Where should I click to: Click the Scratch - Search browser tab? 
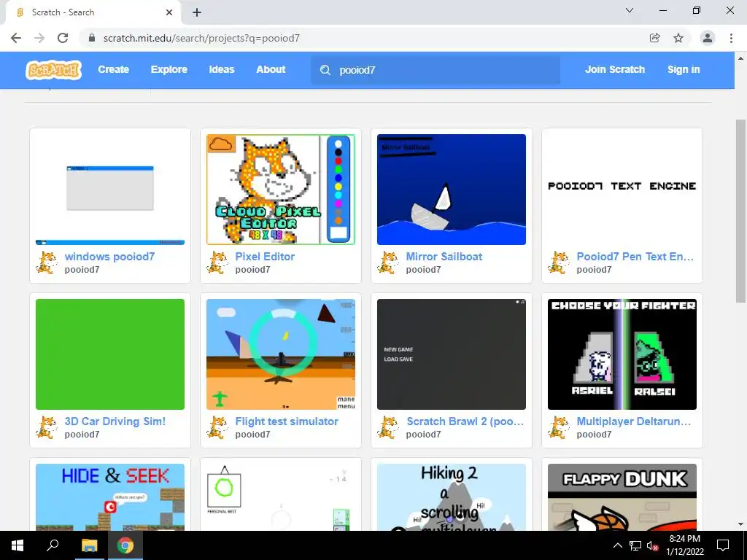tap(93, 12)
